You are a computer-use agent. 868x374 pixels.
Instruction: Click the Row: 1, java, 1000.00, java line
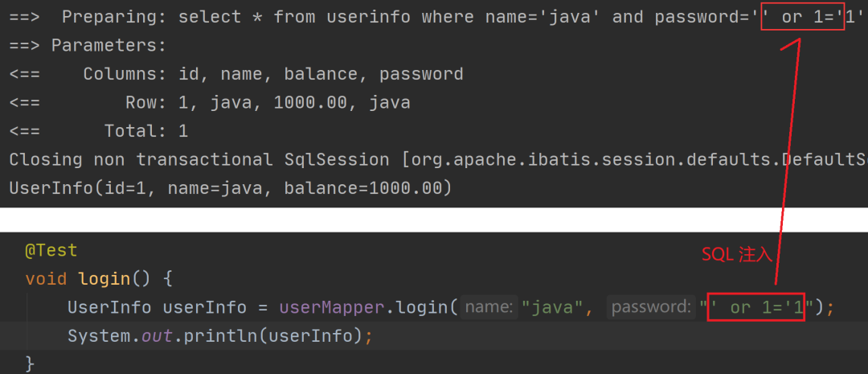tap(210, 103)
